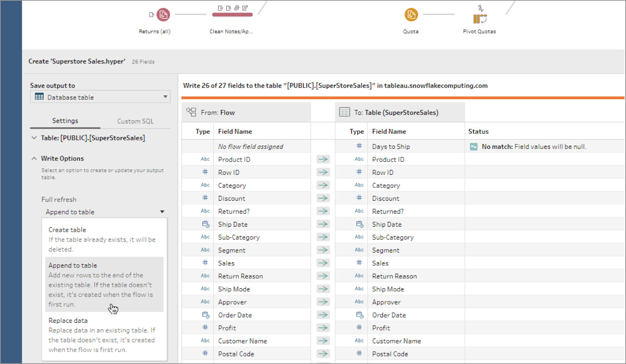
Task: Open the Append to table write option dropdown
Action: click(x=104, y=212)
